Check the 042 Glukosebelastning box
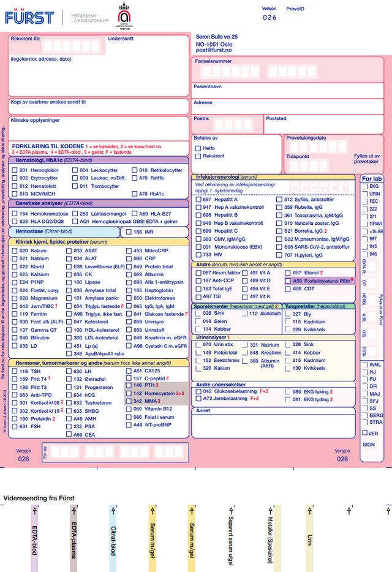This screenshot has height=572, width=392. pyautogui.click(x=198, y=391)
